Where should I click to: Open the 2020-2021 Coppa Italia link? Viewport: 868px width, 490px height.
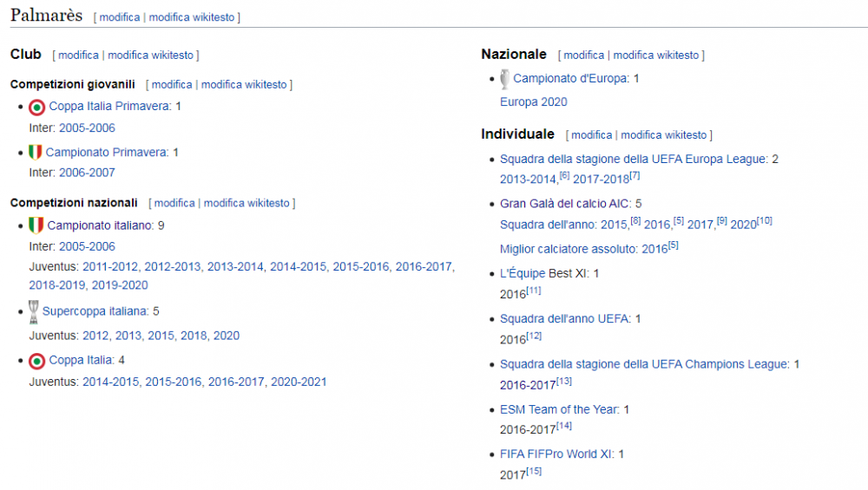(299, 382)
